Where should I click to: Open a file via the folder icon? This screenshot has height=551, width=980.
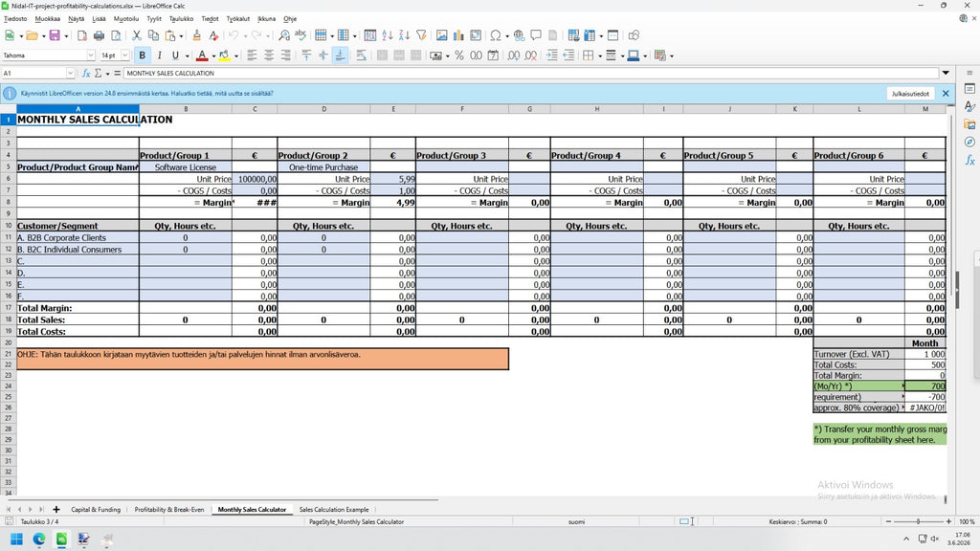pos(32,35)
